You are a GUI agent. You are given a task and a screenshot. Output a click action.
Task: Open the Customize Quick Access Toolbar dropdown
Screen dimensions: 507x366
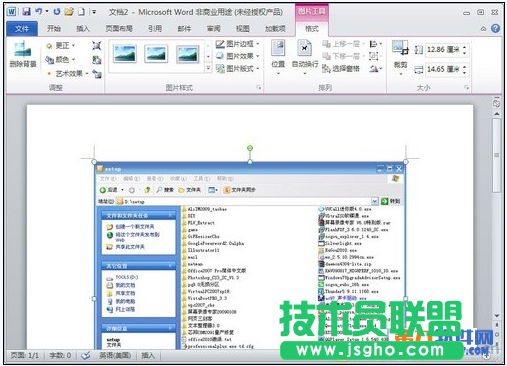click(94, 12)
